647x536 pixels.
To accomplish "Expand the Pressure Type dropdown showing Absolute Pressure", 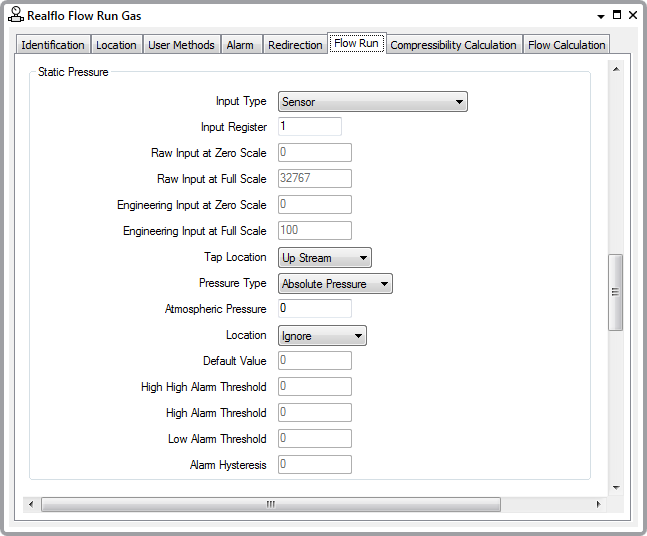I will [335, 284].
